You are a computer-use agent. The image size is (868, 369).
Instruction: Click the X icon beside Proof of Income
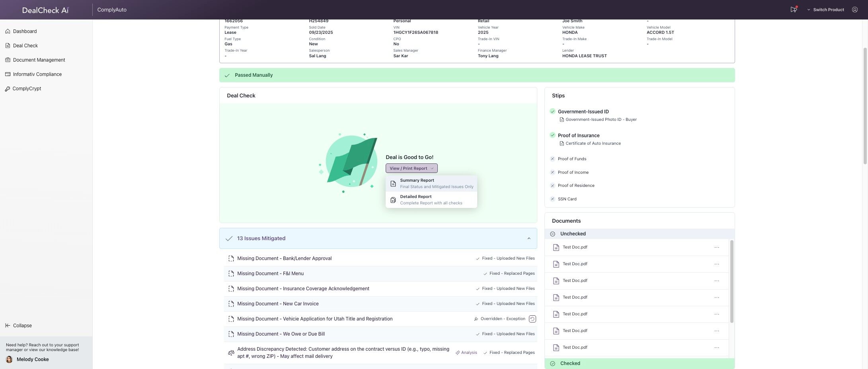[x=552, y=173]
